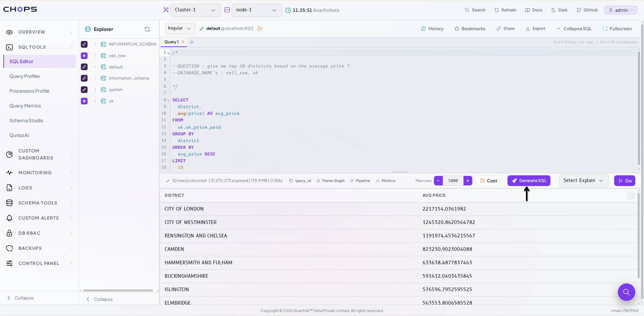Click the Backups shield icon
The height and width of the screenshot is (316, 644).
[x=9, y=248]
